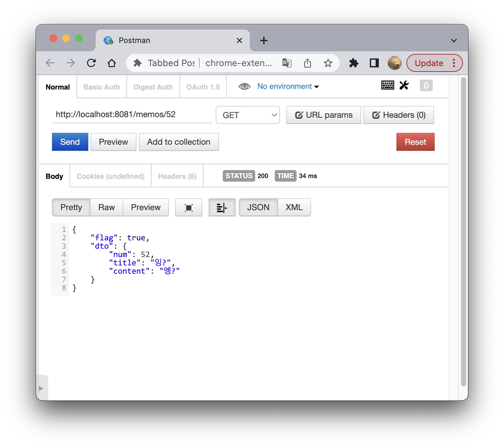504x448 pixels.
Task: Click the Send button
Action: [70, 142]
